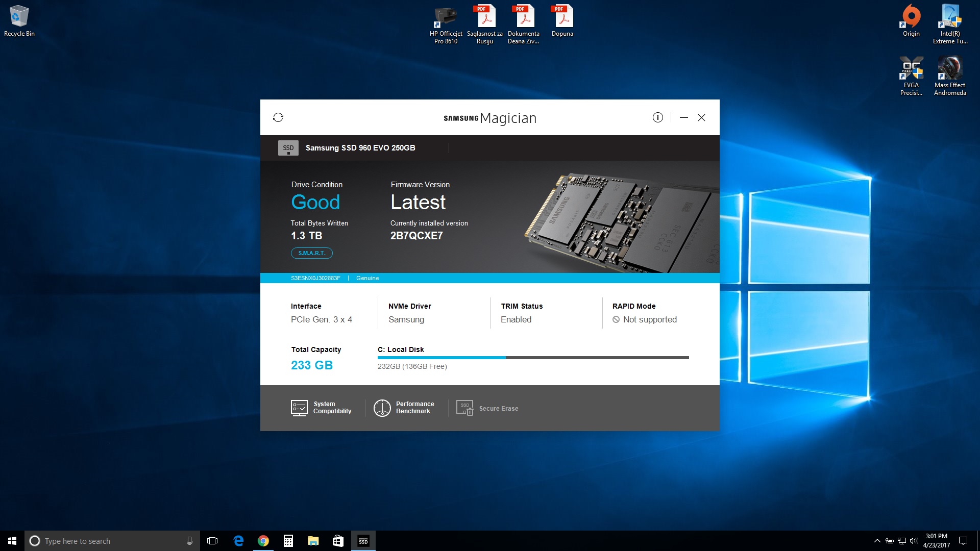Open File Explorer from taskbar
980x551 pixels.
[x=313, y=541]
